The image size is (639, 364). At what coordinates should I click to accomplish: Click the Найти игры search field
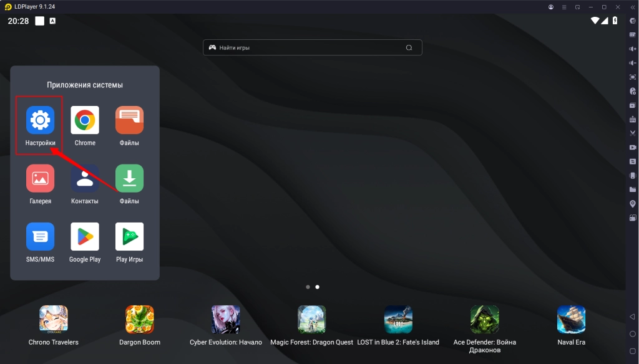(312, 47)
